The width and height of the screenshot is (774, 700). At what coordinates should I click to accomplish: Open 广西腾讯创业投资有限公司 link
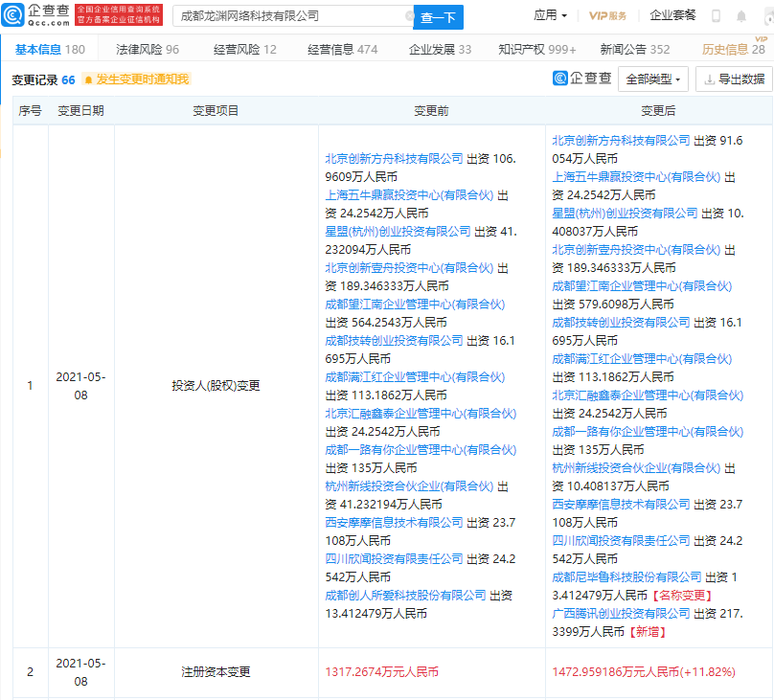pyautogui.click(x=621, y=613)
